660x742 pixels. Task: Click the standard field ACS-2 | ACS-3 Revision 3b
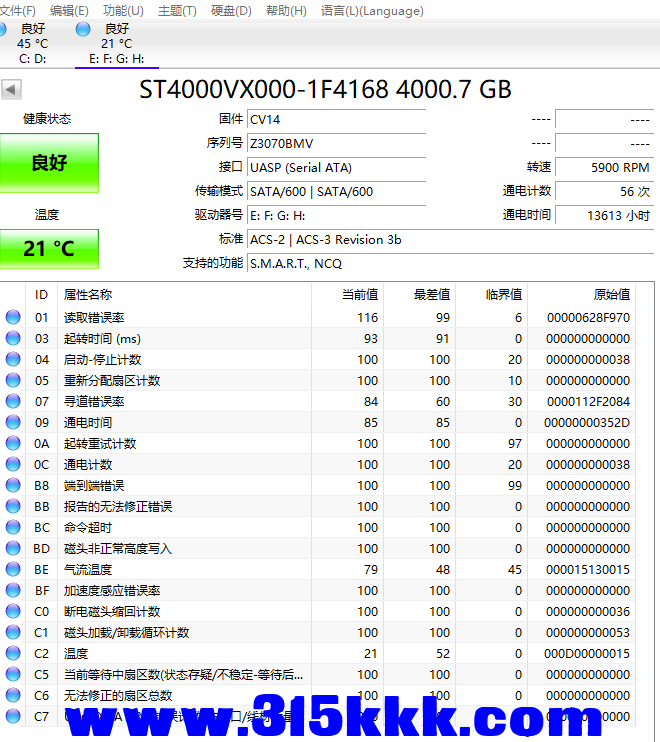[450, 240]
